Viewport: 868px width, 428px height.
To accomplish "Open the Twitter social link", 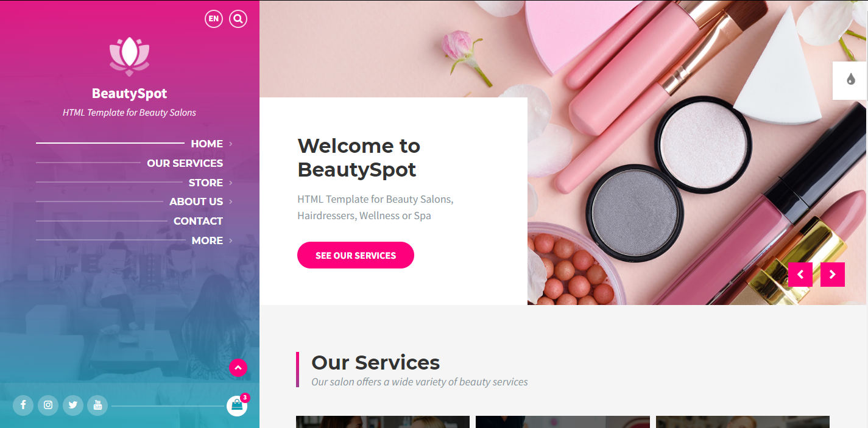I will pos(73,405).
